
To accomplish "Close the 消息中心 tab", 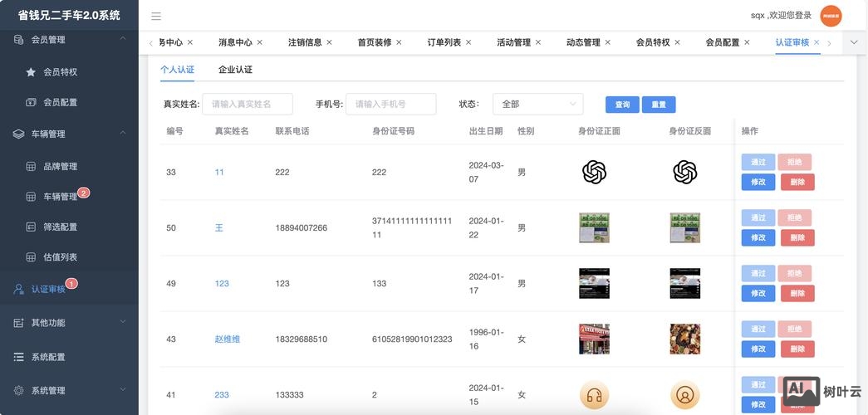I will 260,42.
